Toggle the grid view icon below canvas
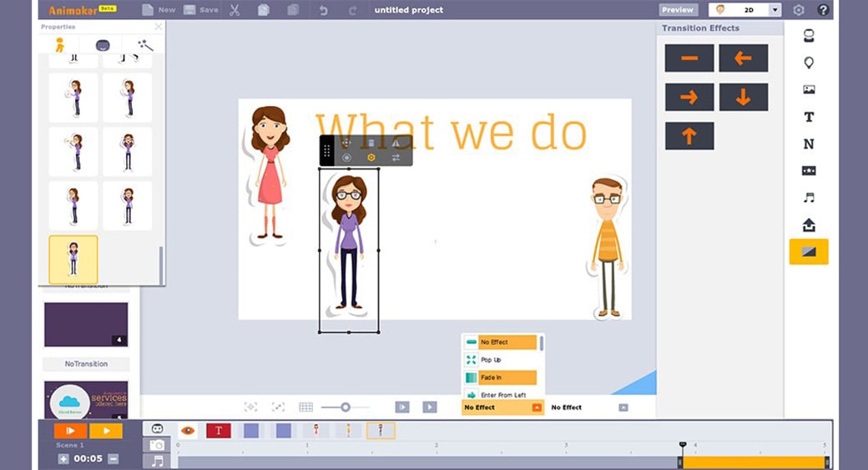This screenshot has width=868, height=470. pyautogui.click(x=305, y=407)
